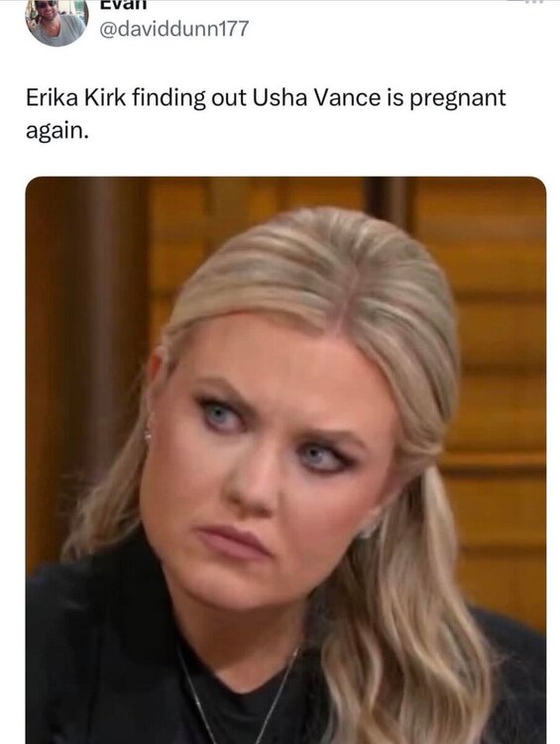This screenshot has width=560, height=744.
Task: Click the word 'pregnant' in the tweet
Action: [x=457, y=98]
